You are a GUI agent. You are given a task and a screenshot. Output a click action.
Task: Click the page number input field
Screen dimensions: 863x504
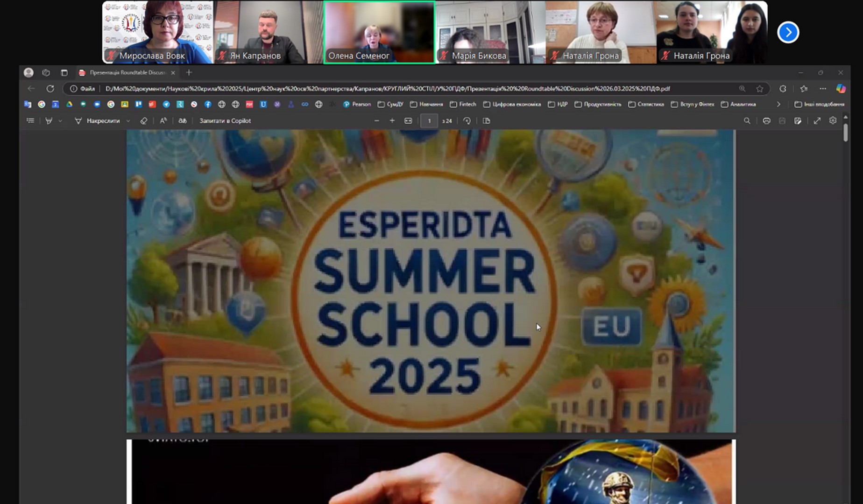[429, 121]
